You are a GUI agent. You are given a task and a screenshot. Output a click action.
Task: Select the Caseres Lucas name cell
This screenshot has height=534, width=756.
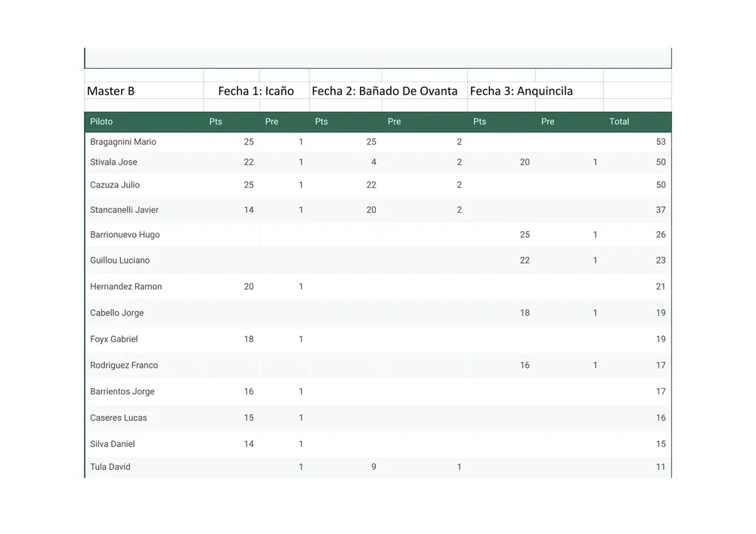click(119, 418)
